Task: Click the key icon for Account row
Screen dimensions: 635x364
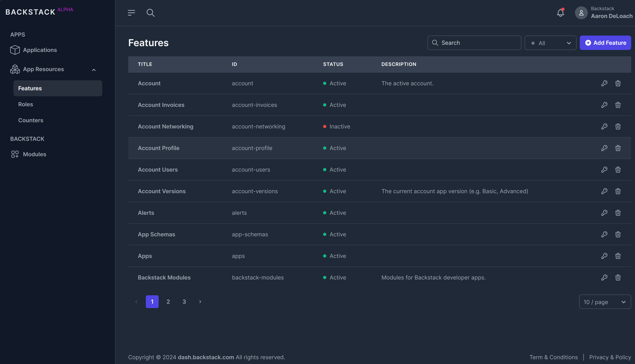Action: point(604,83)
